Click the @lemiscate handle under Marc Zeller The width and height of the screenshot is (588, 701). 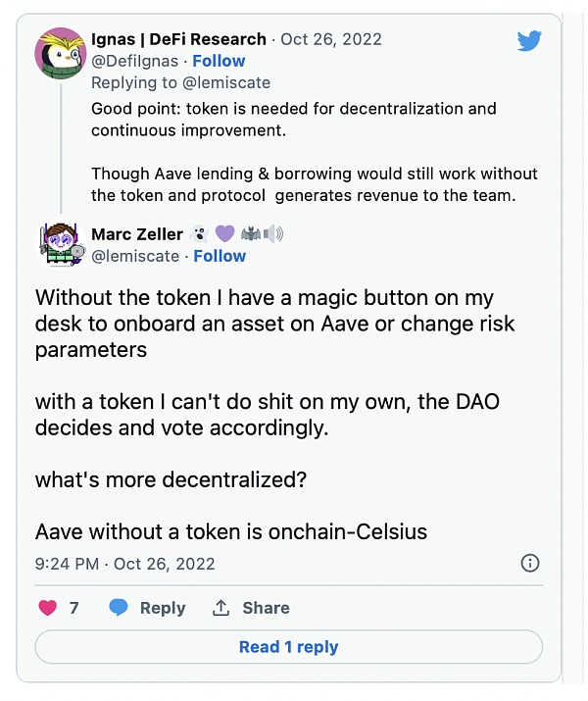tap(135, 256)
